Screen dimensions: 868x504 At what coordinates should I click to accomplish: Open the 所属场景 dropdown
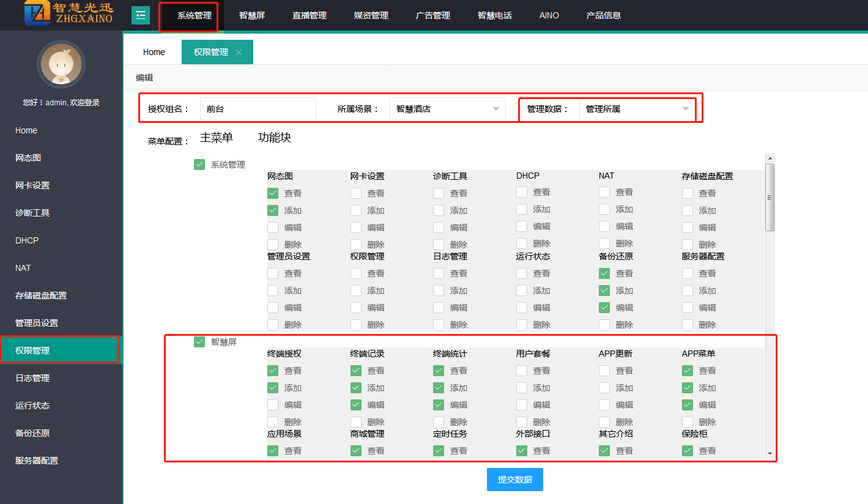[x=447, y=109]
